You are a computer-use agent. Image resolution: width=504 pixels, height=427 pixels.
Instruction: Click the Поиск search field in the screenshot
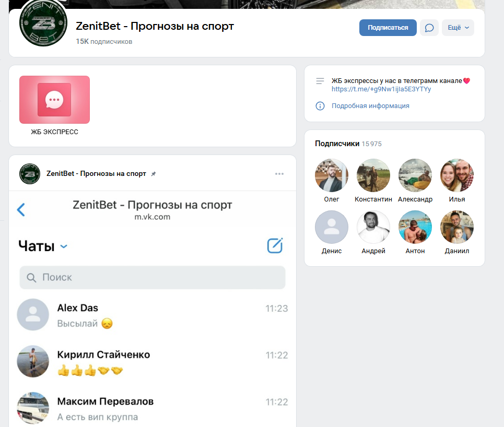point(152,277)
